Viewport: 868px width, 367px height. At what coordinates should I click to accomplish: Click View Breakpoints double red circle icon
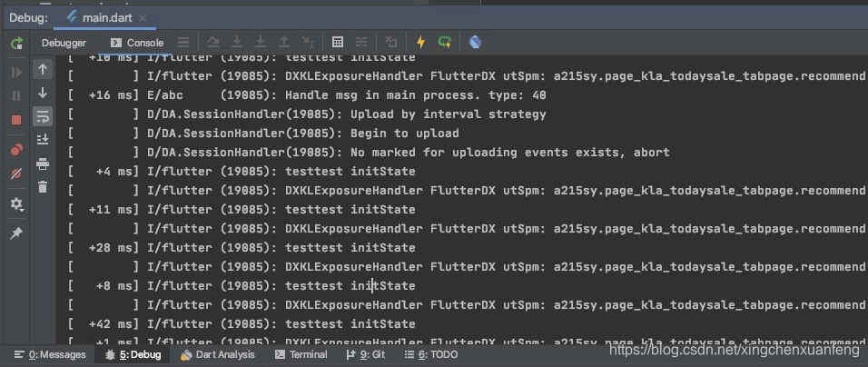(16, 149)
